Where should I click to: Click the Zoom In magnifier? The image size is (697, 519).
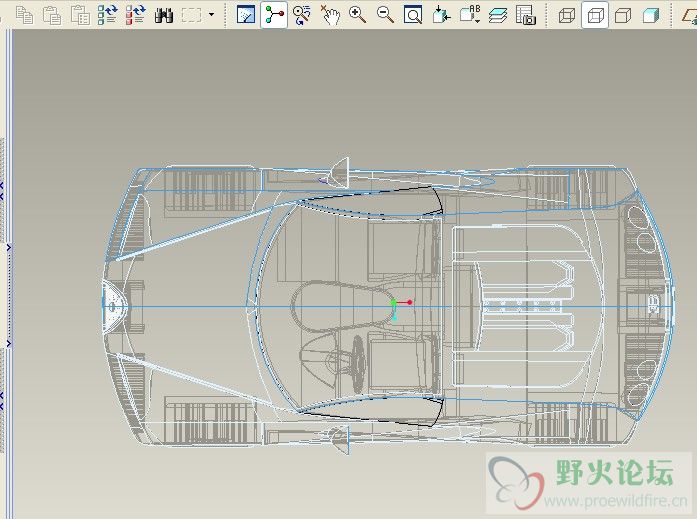357,15
